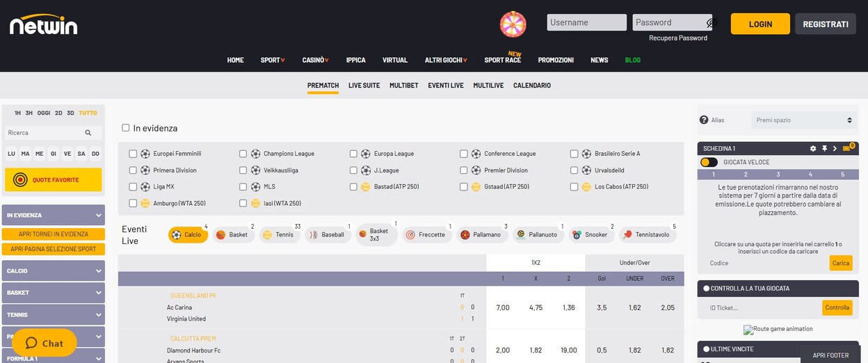
Task: Click the Carica code button
Action: pyautogui.click(x=841, y=263)
